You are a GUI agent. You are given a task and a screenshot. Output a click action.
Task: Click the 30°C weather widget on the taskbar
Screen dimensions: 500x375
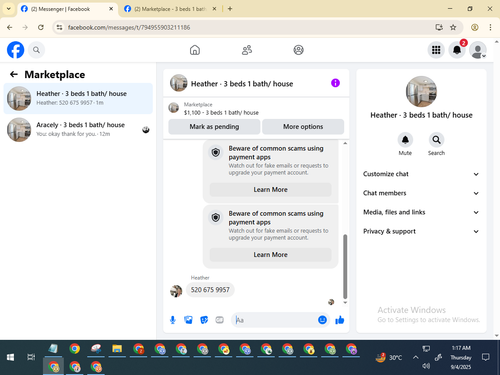(x=389, y=358)
